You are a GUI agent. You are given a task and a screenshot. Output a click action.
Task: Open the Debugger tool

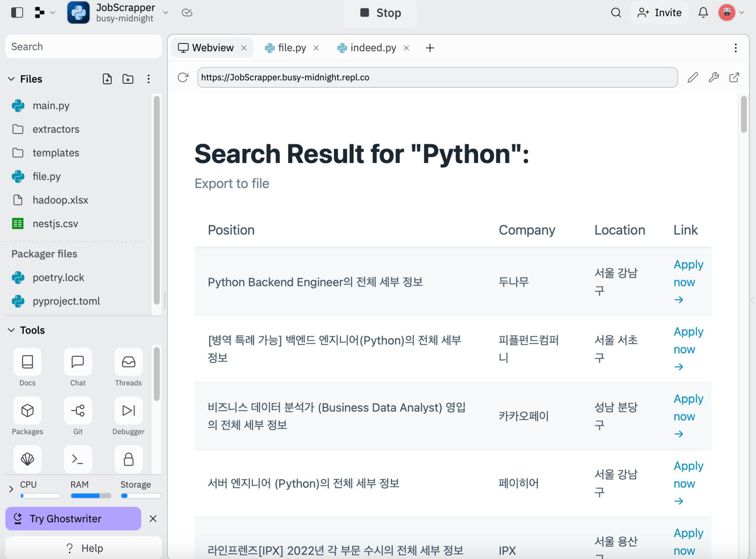(x=128, y=411)
